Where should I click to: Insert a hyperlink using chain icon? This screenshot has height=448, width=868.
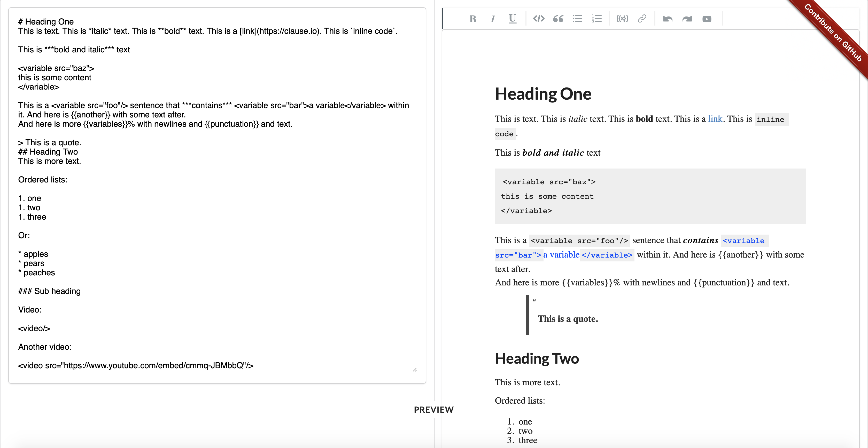(642, 19)
